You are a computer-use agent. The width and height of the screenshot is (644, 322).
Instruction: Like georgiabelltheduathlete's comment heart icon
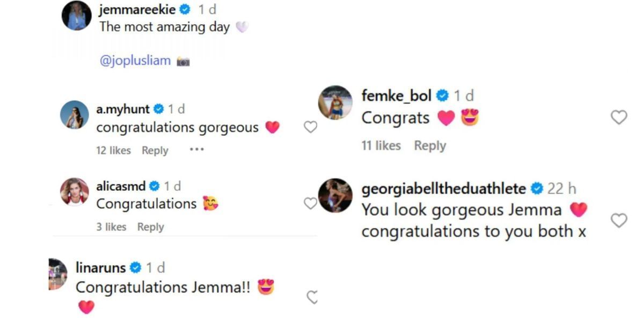619,220
